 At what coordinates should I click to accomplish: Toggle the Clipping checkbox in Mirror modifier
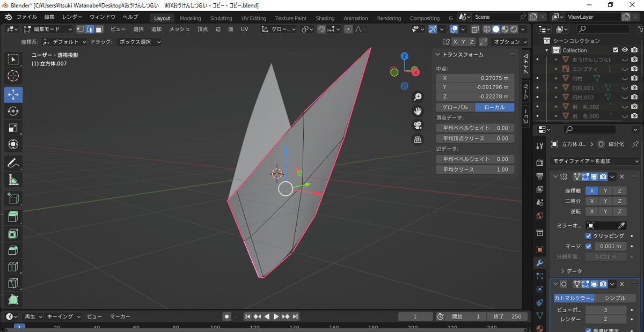click(589, 236)
